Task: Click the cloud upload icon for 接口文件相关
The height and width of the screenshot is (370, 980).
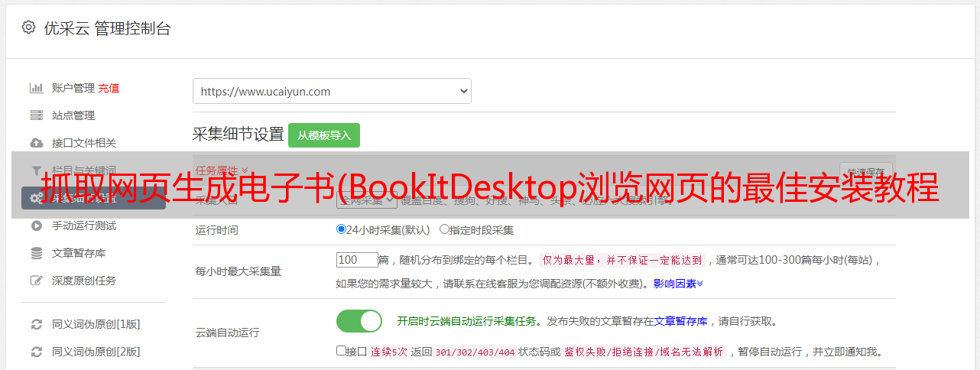Action: coord(36,143)
